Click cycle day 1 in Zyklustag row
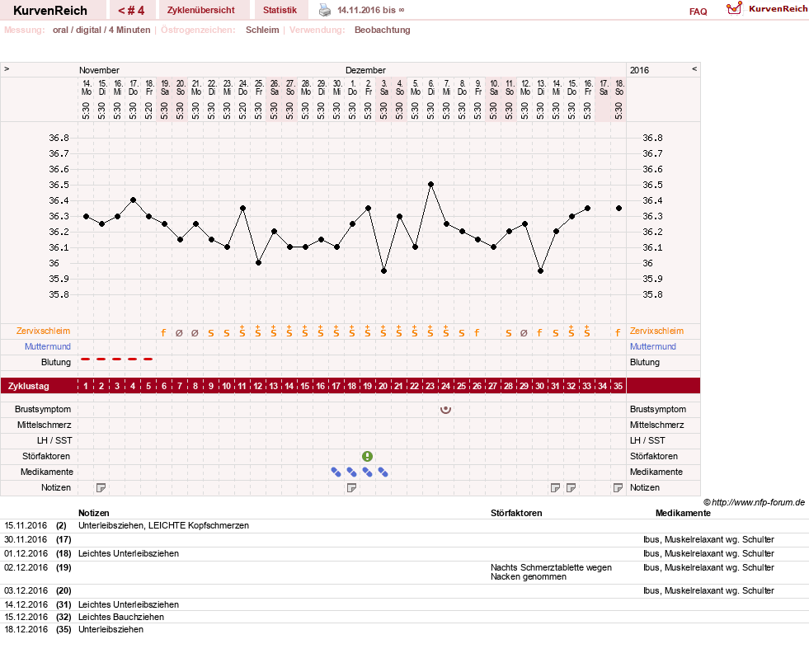The height and width of the screenshot is (672, 809). 86,386
